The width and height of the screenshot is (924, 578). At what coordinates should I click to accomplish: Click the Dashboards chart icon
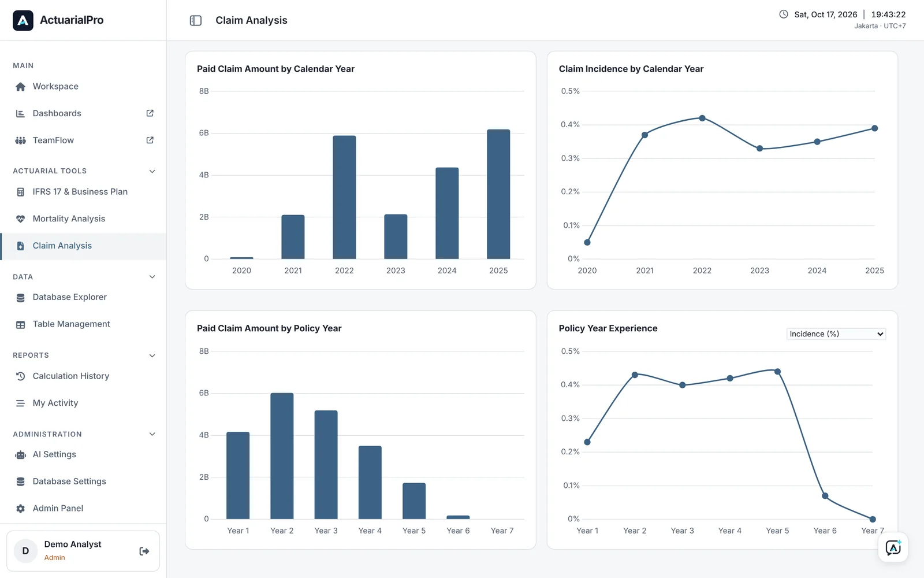click(21, 113)
